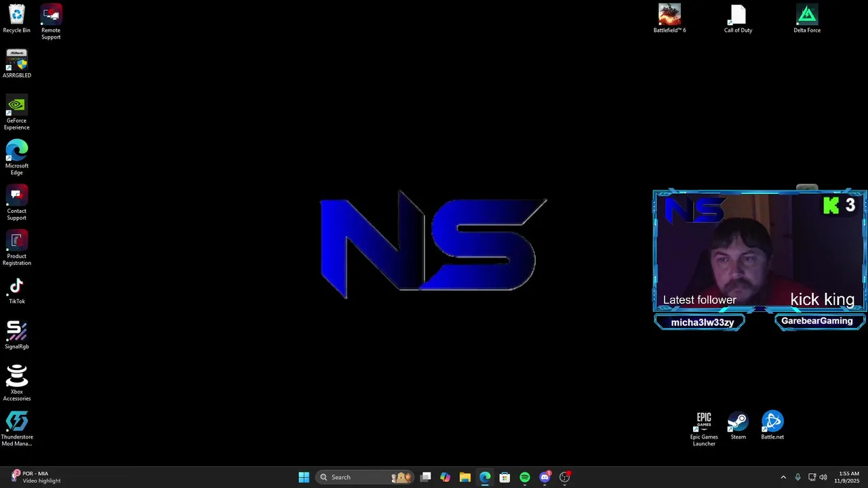Select the SignalRgb desktop icon
Image resolution: width=868 pixels, height=488 pixels.
tap(16, 335)
